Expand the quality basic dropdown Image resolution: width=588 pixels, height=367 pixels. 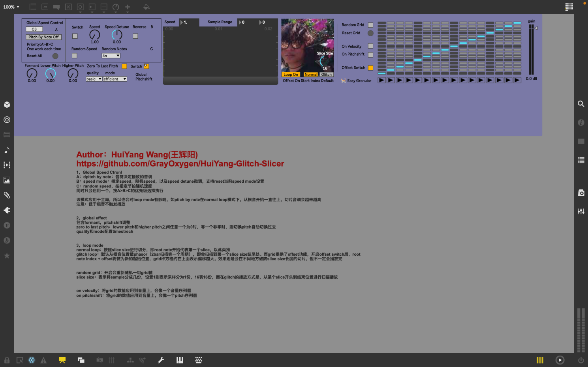(x=94, y=79)
